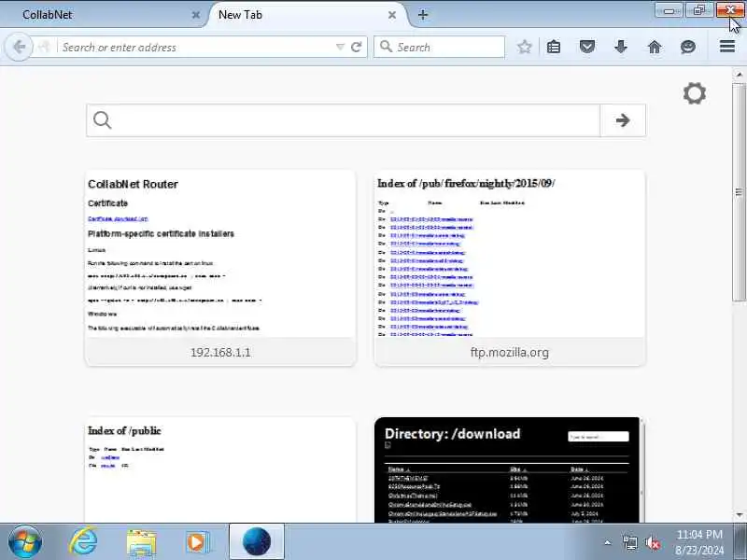Open Windows Explorer folder on taskbar
The width and height of the screenshot is (747, 560).
point(141,542)
